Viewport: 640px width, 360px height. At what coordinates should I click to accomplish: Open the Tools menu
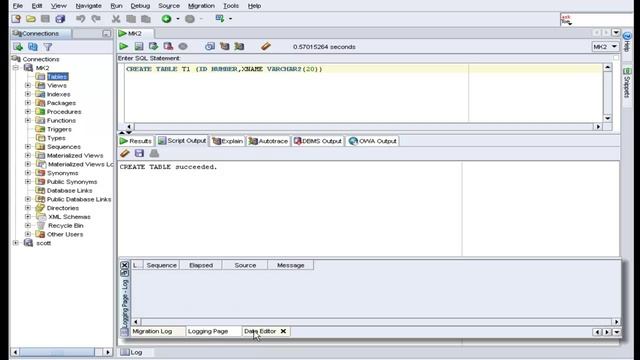[x=231, y=6]
